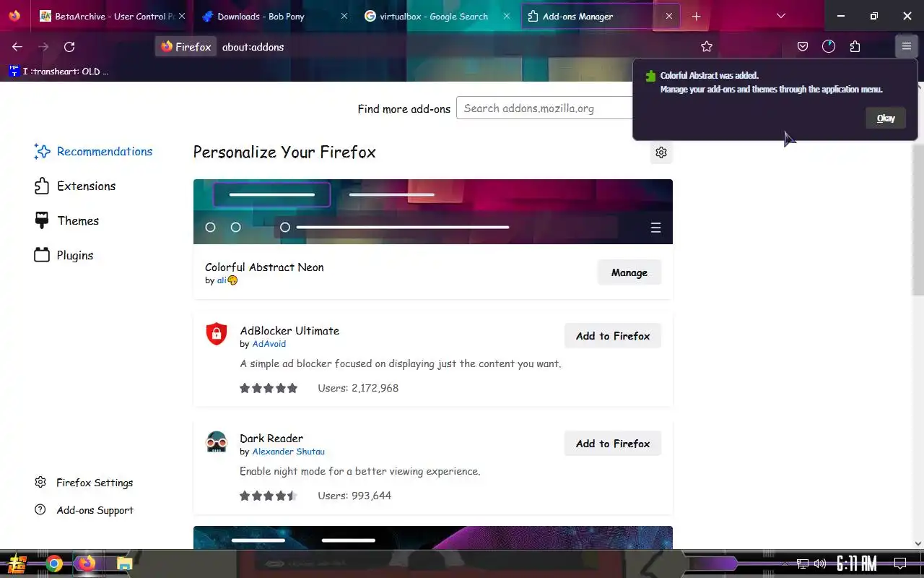
Task: Add AdBlocker Ultimate to Firefox
Action: [613, 336]
